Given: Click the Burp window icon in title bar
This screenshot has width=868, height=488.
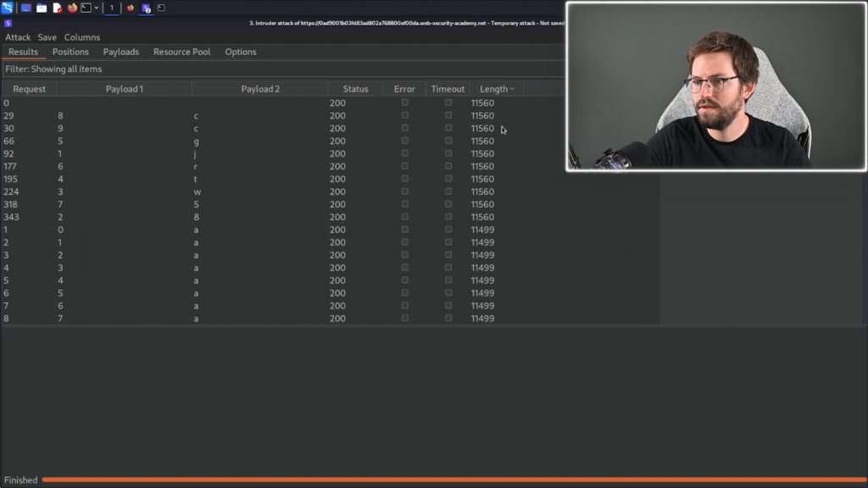Looking at the screenshot, I should [x=8, y=23].
